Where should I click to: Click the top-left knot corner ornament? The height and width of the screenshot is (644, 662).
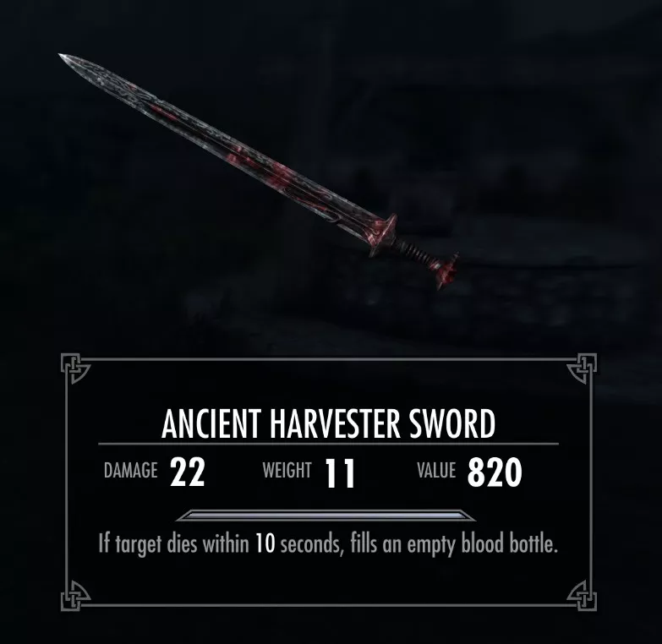[75, 368]
